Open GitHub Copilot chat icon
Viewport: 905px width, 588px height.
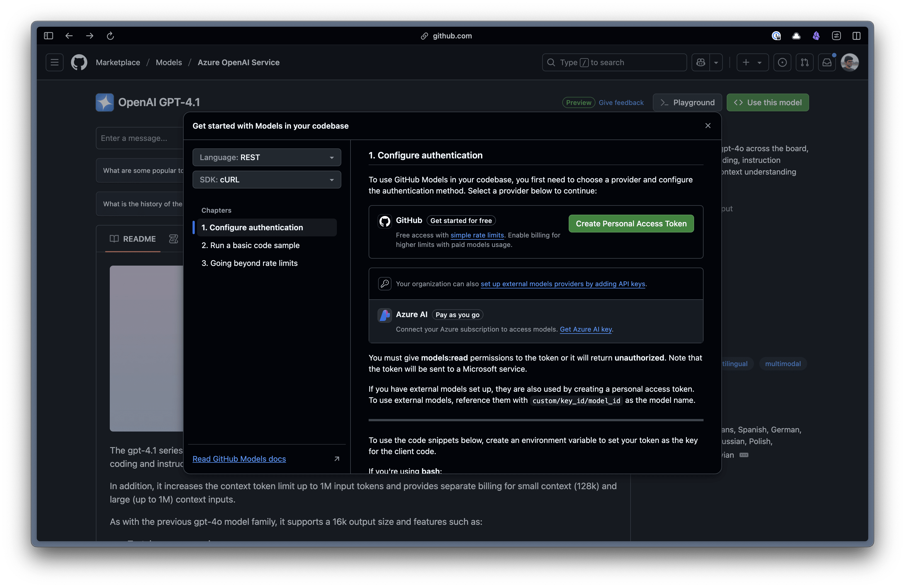coord(700,62)
